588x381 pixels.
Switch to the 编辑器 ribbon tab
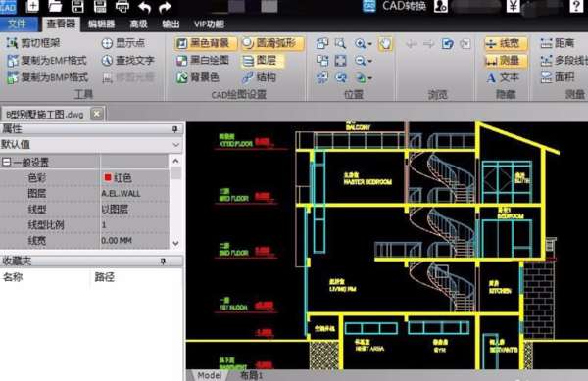click(x=101, y=24)
